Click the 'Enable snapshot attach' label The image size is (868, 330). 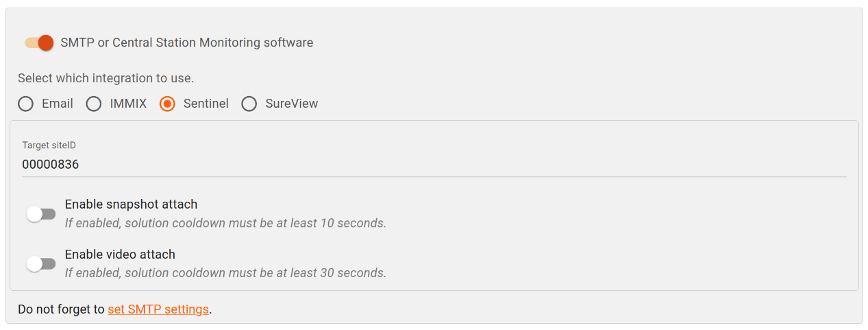tap(131, 204)
